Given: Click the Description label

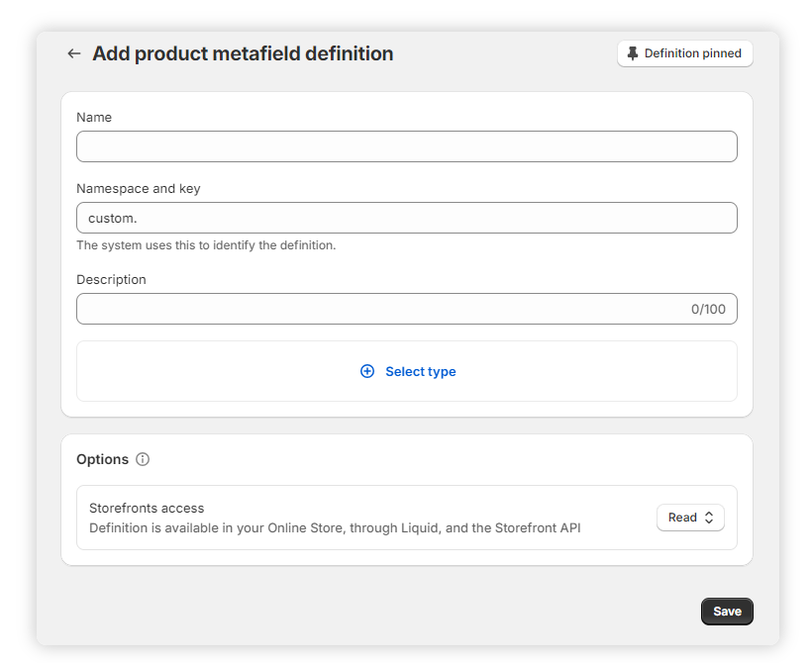Looking at the screenshot, I should [111, 279].
